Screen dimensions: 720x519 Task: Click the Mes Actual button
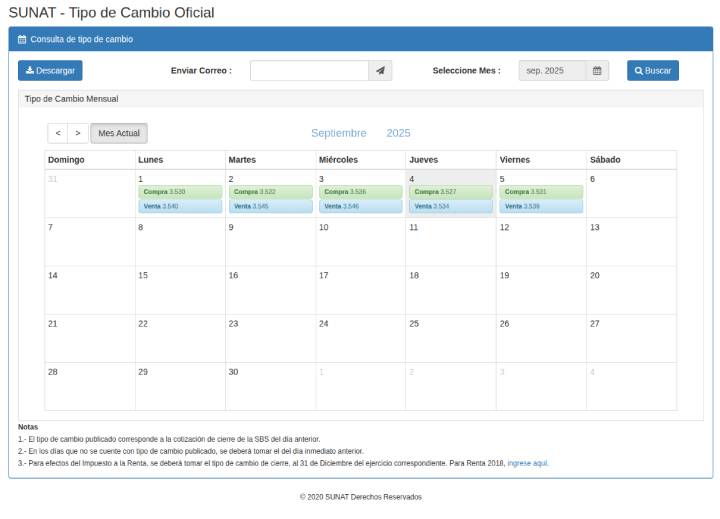click(x=119, y=133)
